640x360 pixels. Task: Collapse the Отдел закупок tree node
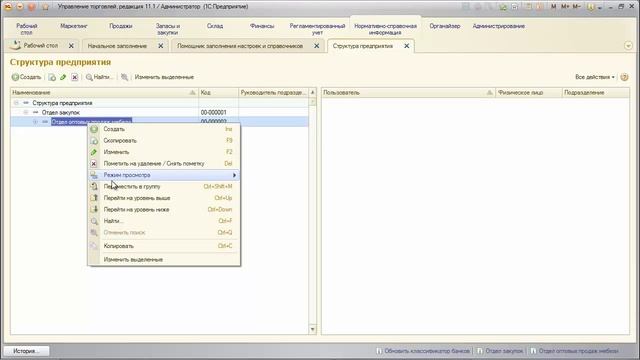pyautogui.click(x=25, y=112)
